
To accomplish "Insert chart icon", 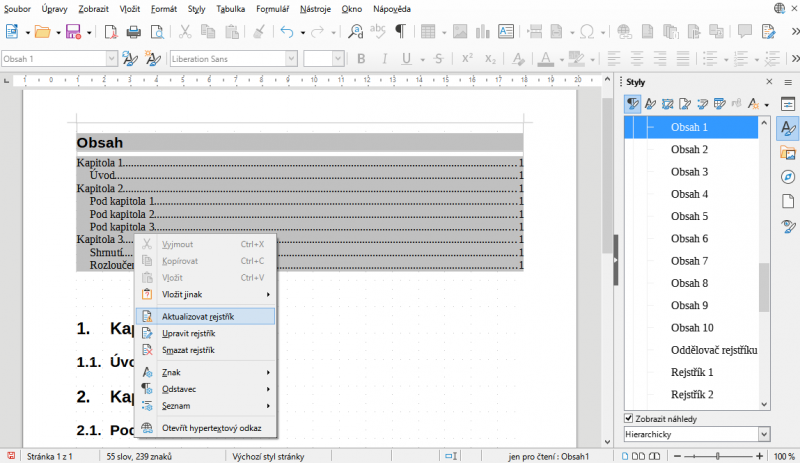I will [x=483, y=32].
